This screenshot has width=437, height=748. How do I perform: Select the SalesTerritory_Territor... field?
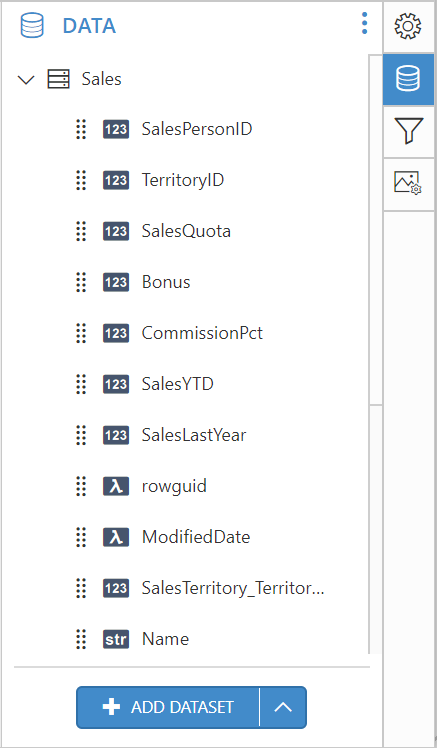[x=233, y=589]
